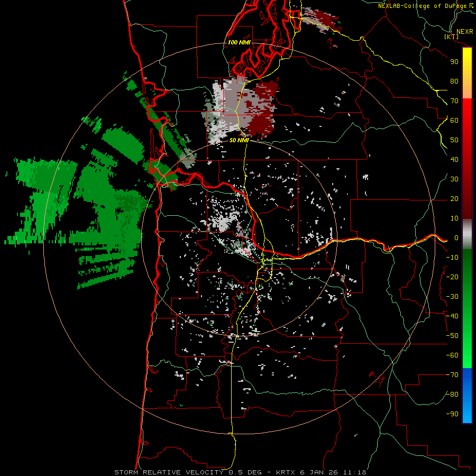Viewport: 476px width, 476px height.
Task: Select the 40 value on velocity scale
Action: click(454, 160)
